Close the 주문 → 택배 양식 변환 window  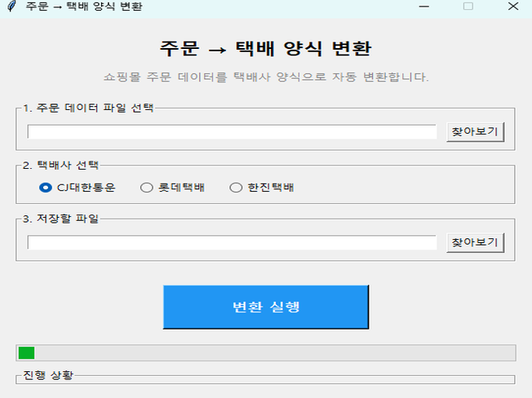(512, 7)
